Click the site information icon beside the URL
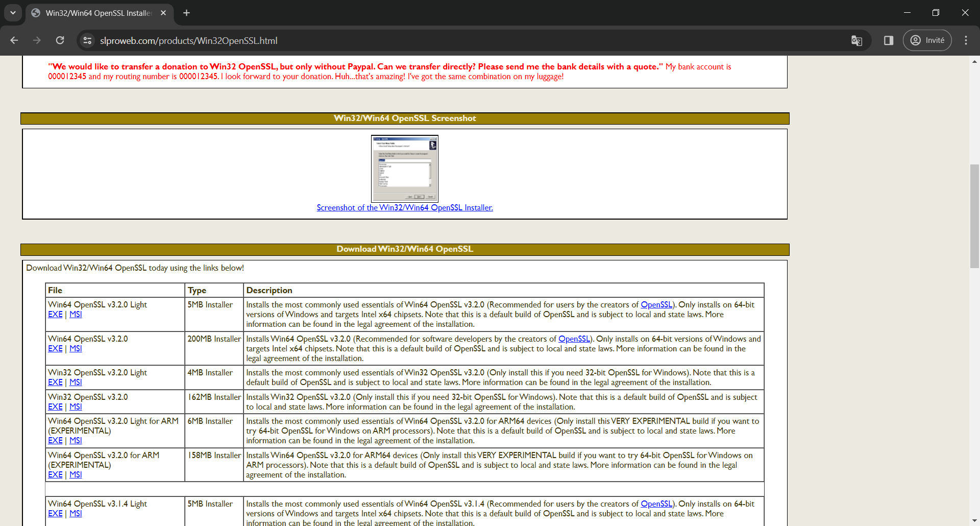 pos(87,40)
